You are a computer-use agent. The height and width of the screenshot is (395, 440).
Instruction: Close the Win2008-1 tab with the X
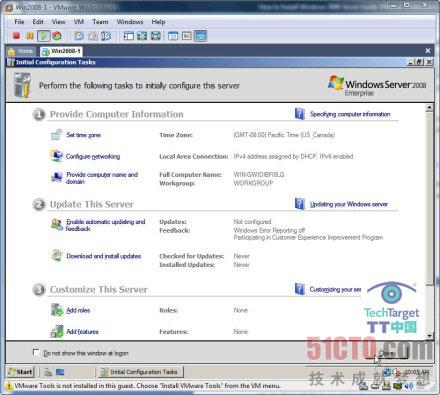[x=428, y=51]
